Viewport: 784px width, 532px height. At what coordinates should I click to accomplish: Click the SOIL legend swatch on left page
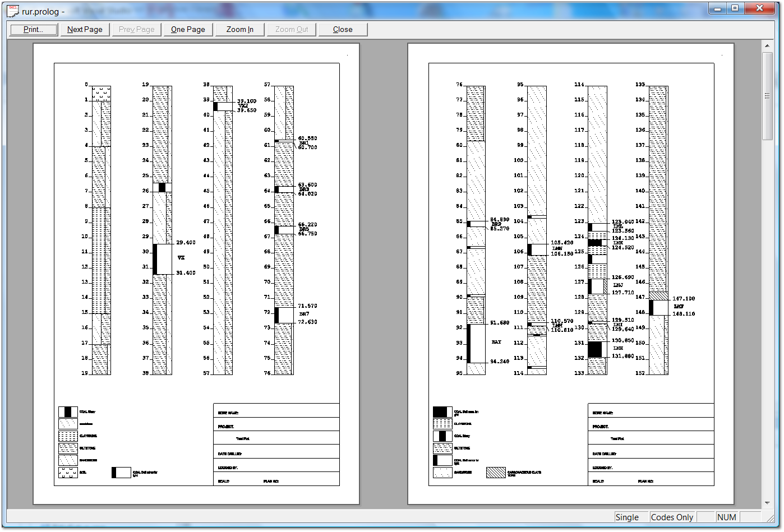pos(68,473)
